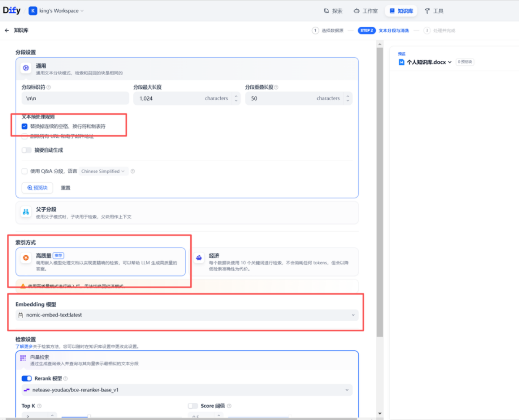Click the 预览块 button
Image resolution: width=519 pixels, height=420 pixels.
37,188
